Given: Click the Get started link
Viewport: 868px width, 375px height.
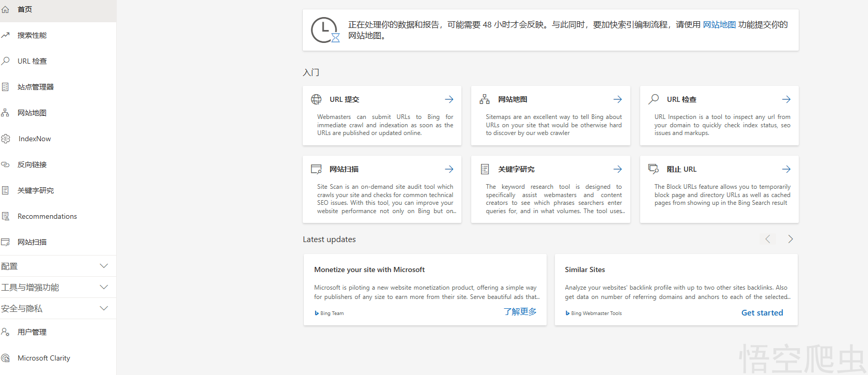Looking at the screenshot, I should coord(762,312).
